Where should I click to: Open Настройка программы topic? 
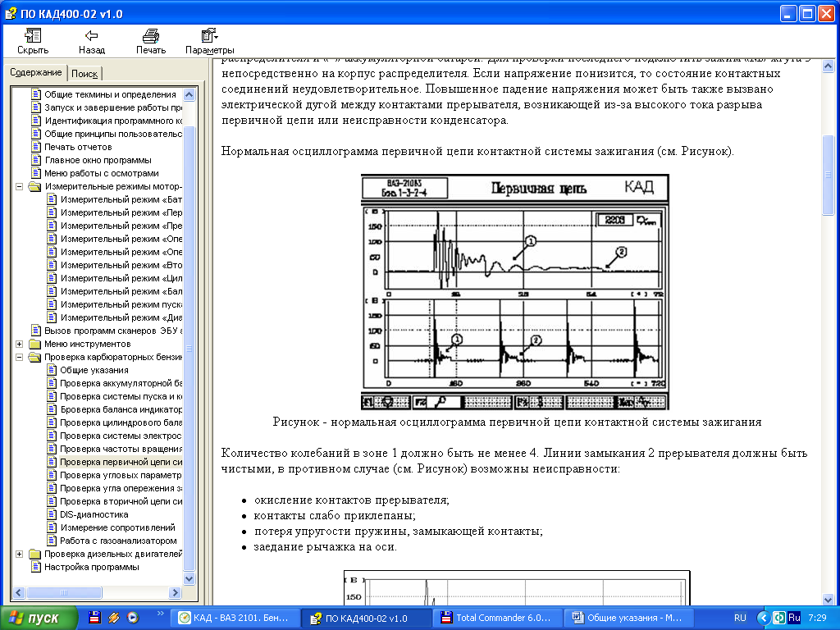coord(92,567)
